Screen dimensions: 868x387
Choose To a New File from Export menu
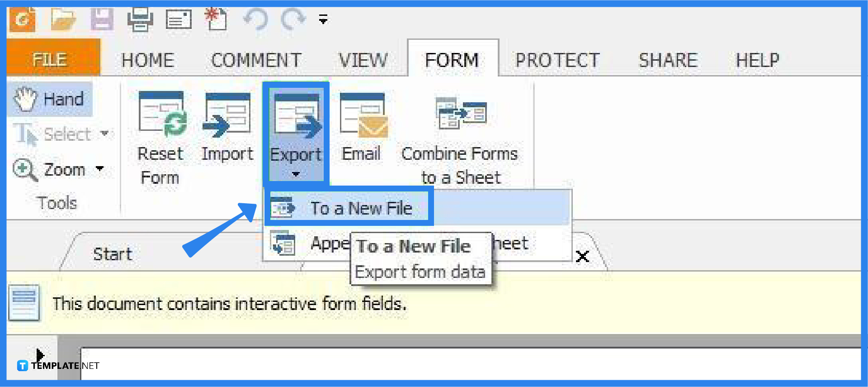click(x=361, y=207)
